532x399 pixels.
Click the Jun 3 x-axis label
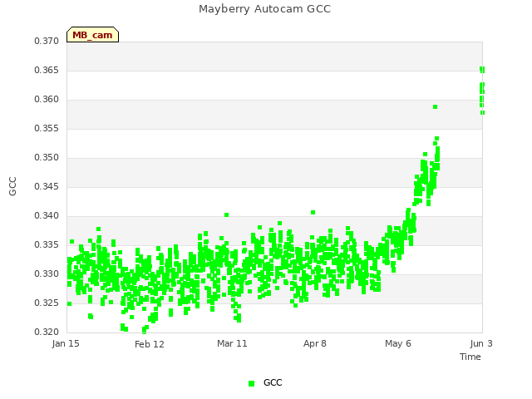481,343
